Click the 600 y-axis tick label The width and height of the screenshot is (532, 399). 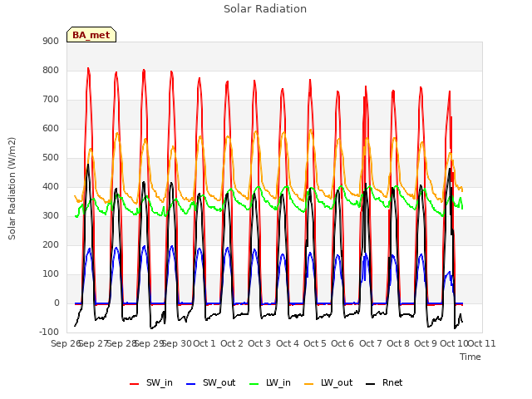[x=51, y=129]
